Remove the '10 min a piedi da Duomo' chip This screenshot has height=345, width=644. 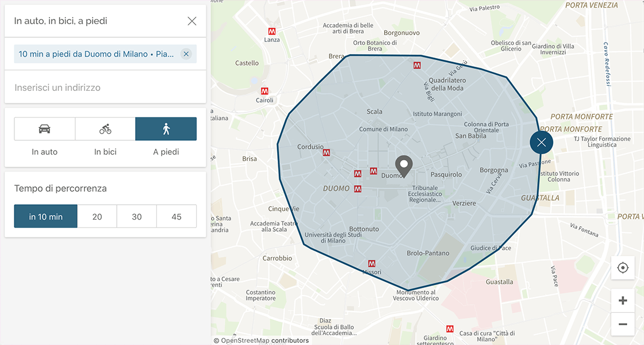click(x=186, y=54)
